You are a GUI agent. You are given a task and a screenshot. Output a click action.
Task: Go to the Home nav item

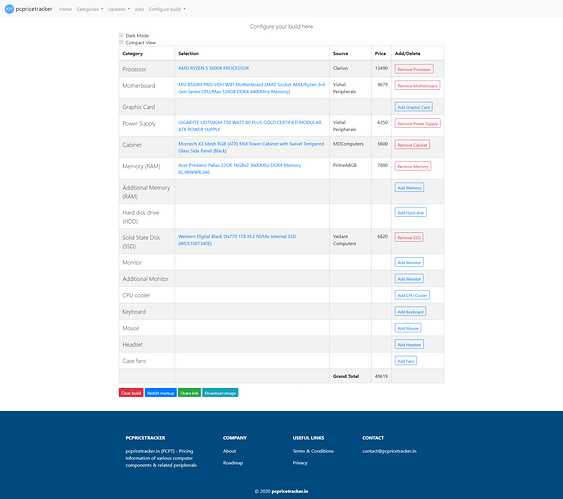(65, 9)
